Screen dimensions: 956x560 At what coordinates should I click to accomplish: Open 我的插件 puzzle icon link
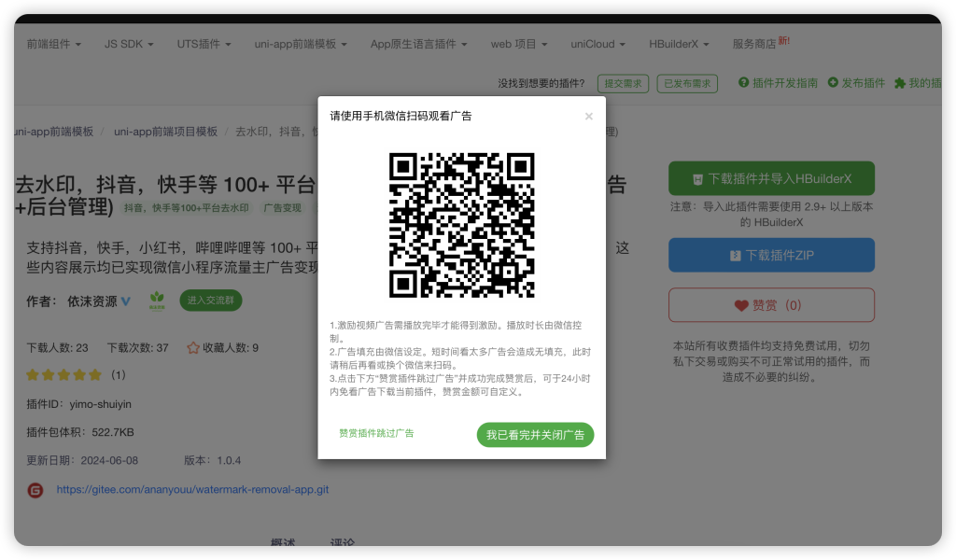pos(918,83)
